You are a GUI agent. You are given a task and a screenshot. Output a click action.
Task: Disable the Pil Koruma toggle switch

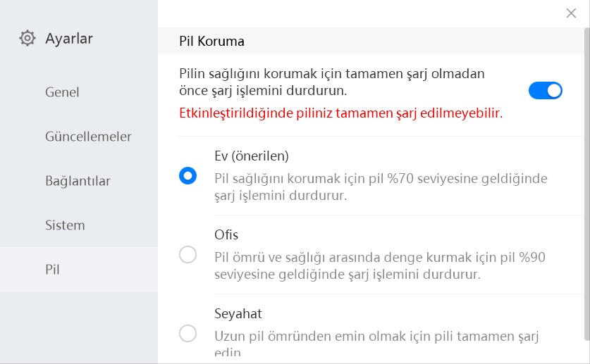click(545, 90)
